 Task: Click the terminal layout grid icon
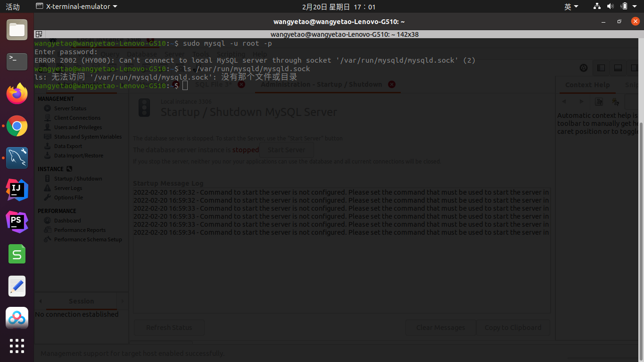click(x=39, y=34)
